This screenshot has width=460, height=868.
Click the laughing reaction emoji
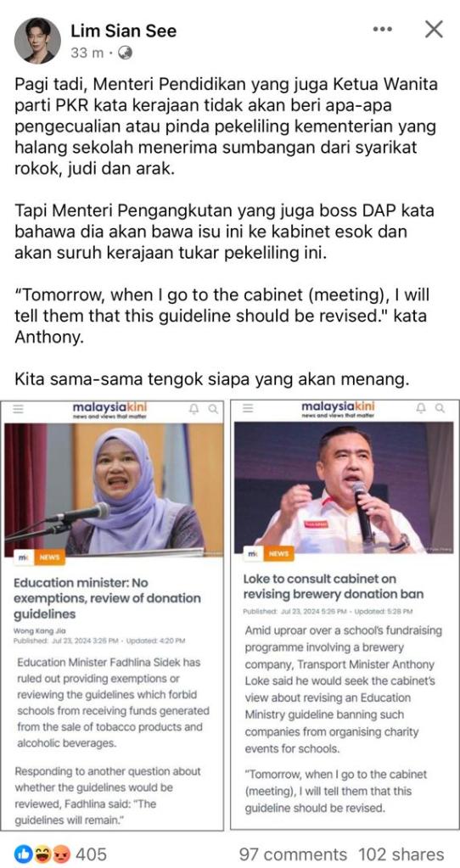[x=41, y=854]
